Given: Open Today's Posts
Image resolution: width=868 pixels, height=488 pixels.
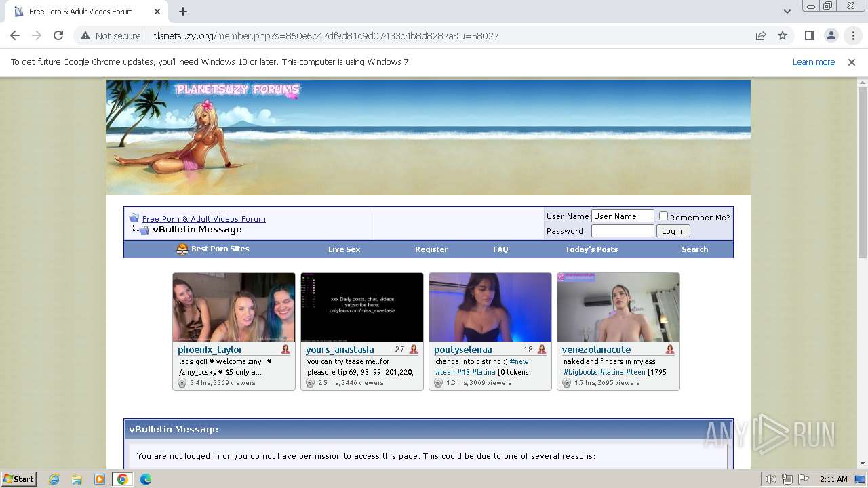Looking at the screenshot, I should 591,249.
